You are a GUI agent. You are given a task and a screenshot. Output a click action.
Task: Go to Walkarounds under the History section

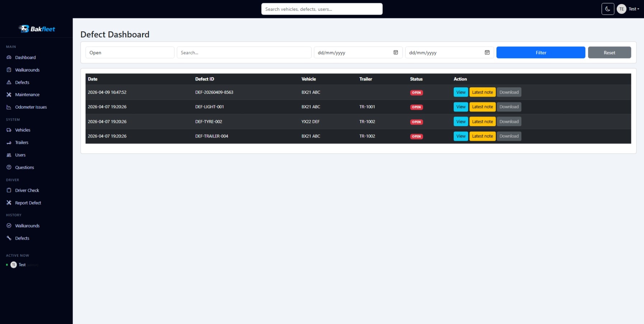(27, 226)
